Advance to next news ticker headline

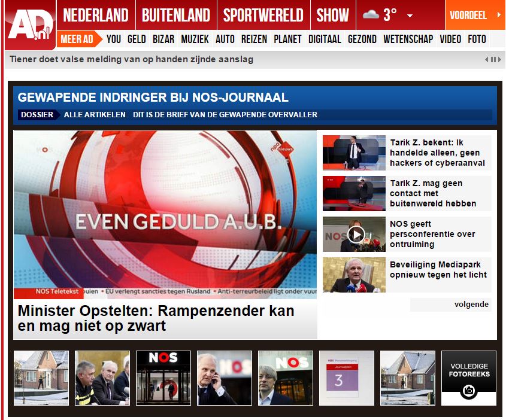[x=499, y=60]
